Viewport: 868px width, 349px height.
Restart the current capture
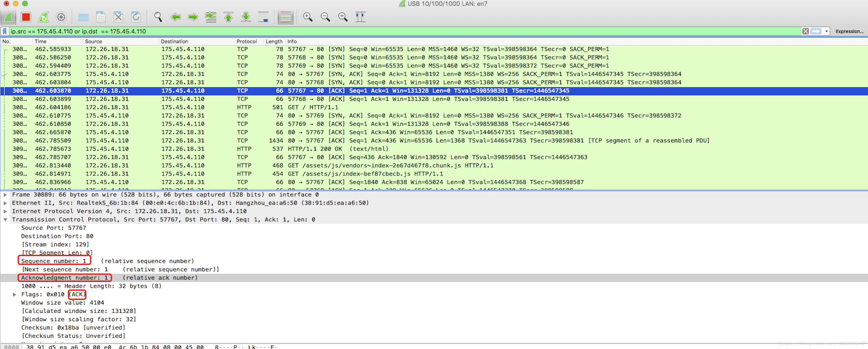[x=43, y=17]
